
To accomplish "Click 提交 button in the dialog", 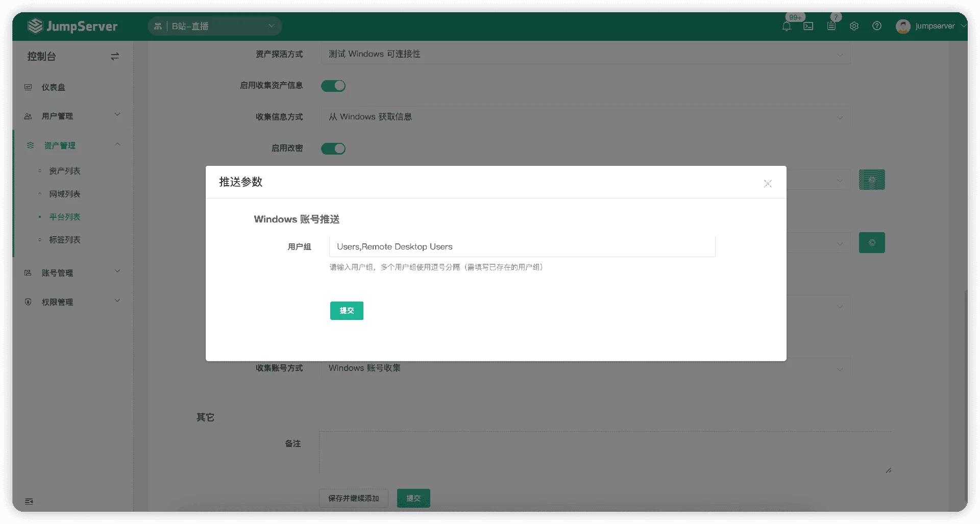I will [x=347, y=311].
